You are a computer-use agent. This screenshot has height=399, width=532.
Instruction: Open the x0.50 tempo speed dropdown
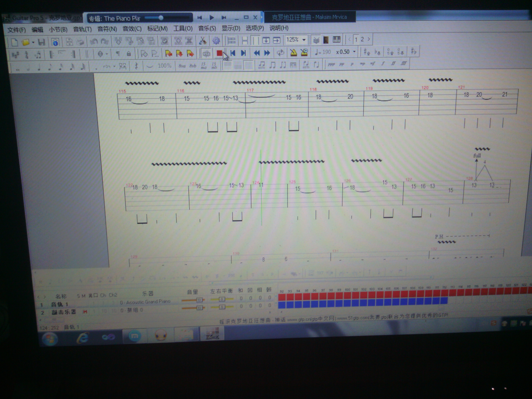tap(354, 52)
